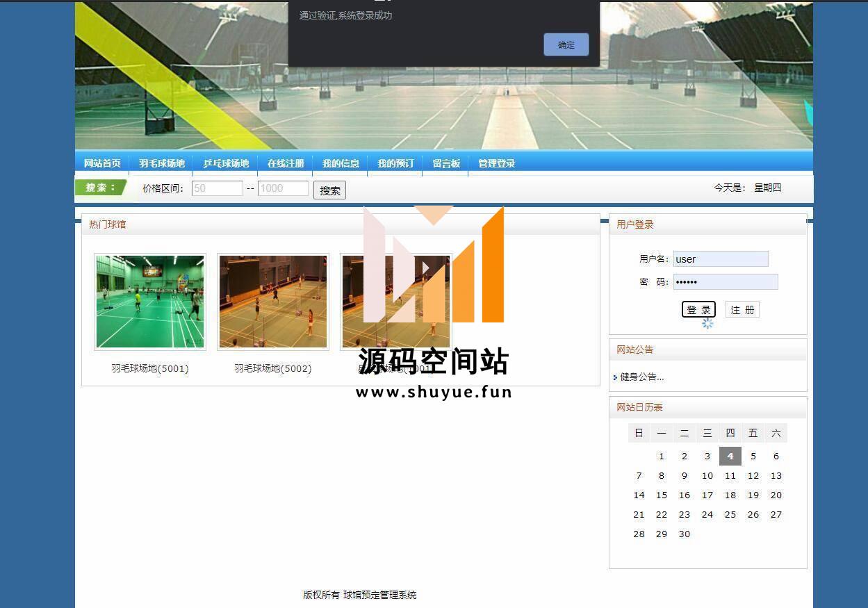The width and height of the screenshot is (868, 608).
Task: Select day 24 in the site calendar
Action: (707, 515)
